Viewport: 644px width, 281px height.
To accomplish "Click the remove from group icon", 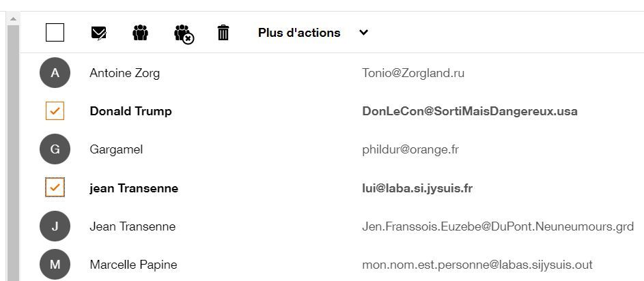I will point(184,33).
